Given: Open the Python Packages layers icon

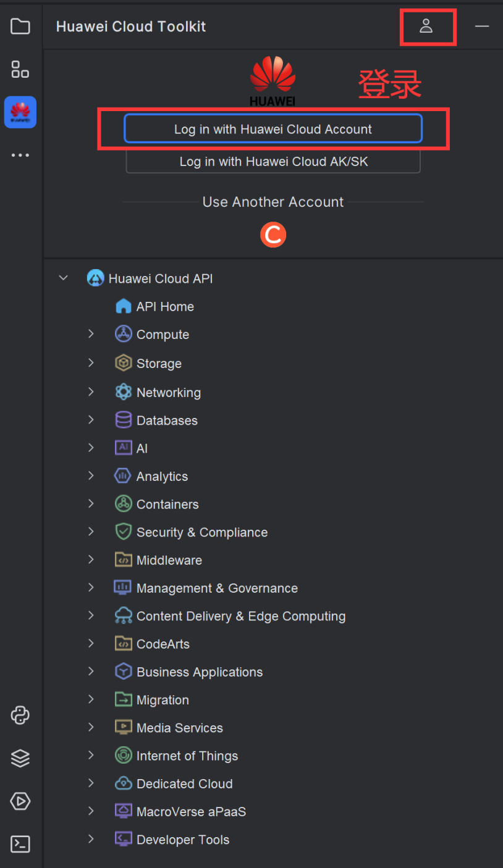Looking at the screenshot, I should tap(20, 757).
